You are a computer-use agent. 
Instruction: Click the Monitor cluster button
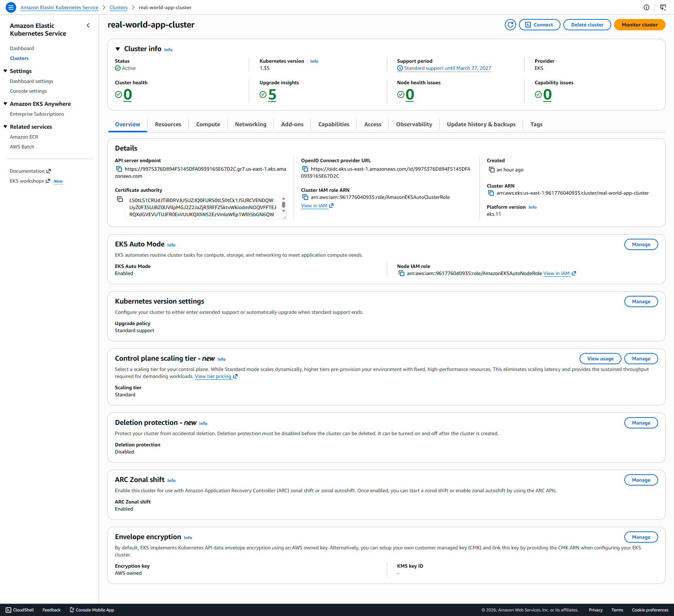(x=639, y=25)
